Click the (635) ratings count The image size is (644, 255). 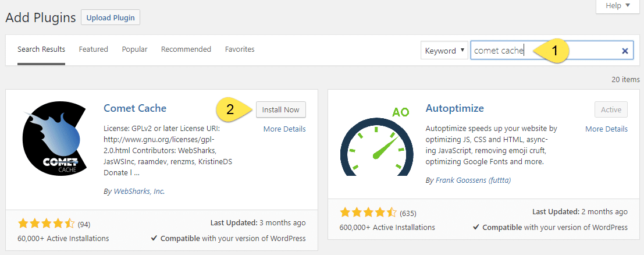coord(408,214)
